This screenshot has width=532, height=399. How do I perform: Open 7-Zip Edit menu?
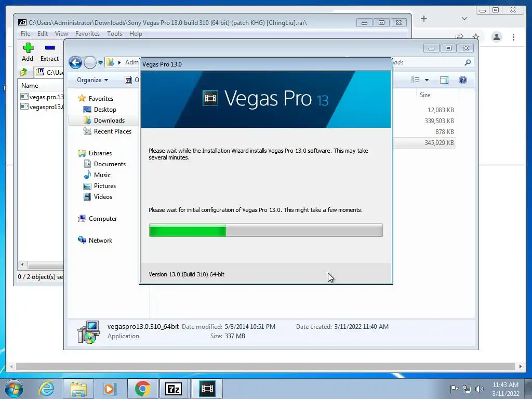tap(43, 34)
